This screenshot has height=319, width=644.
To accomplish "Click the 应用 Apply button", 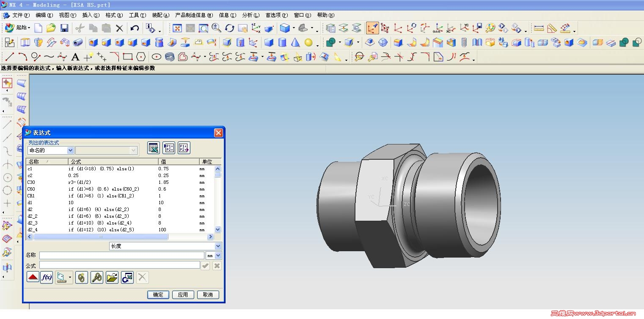I will [183, 295].
